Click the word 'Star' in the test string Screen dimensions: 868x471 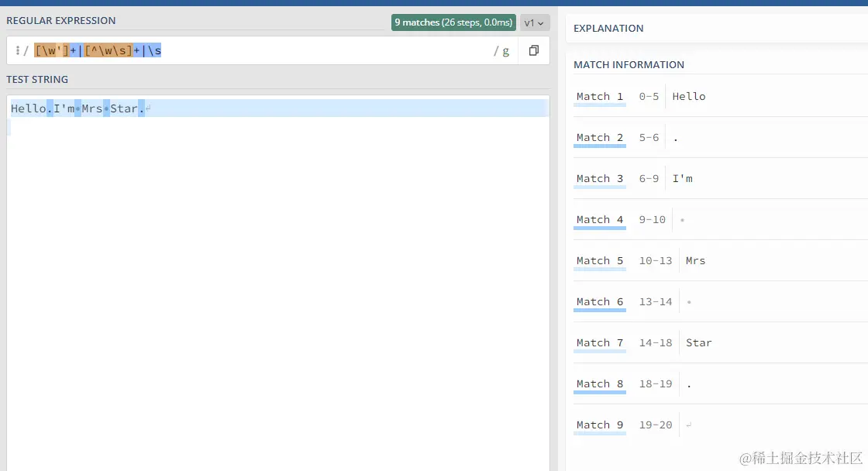click(x=124, y=108)
